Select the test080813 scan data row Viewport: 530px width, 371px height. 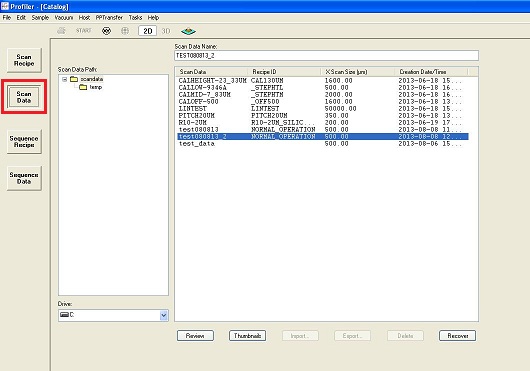(323, 129)
